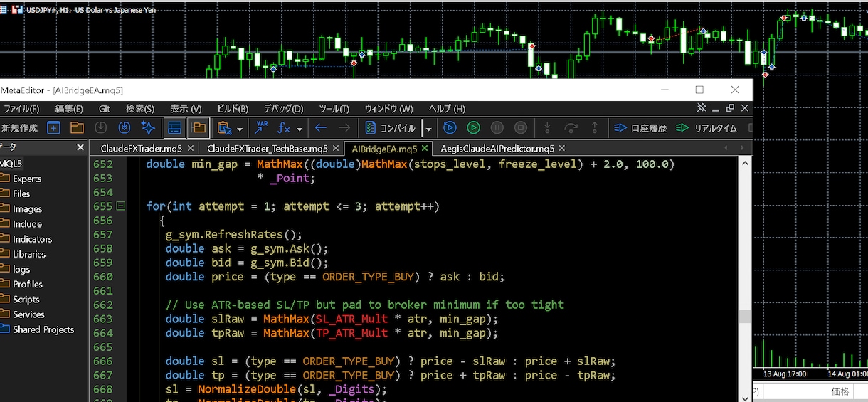Close the AIBridgeEA.mq5 tab
The width and height of the screenshot is (868, 402).
tap(425, 149)
